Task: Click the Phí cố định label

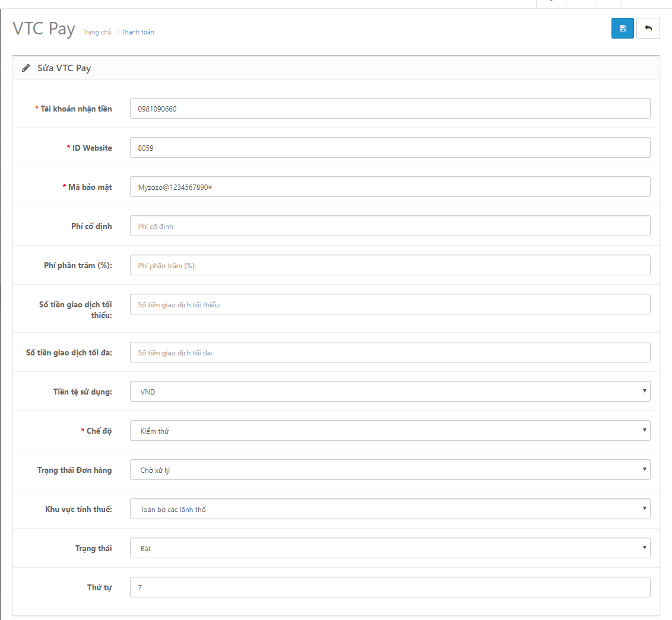Action: 91,226
